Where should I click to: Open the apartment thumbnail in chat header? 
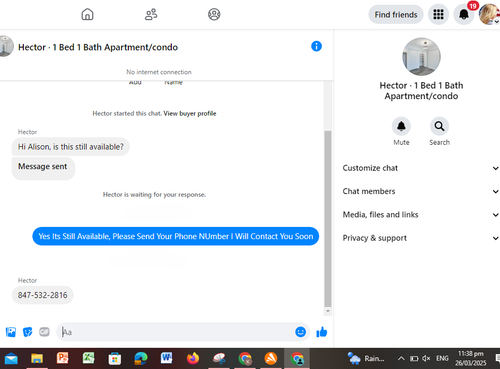[x=6, y=46]
